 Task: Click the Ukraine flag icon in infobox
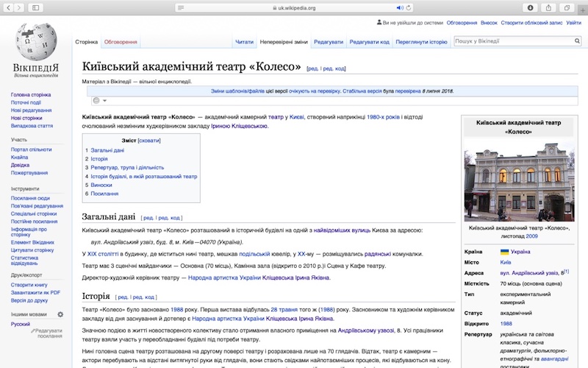click(504, 252)
